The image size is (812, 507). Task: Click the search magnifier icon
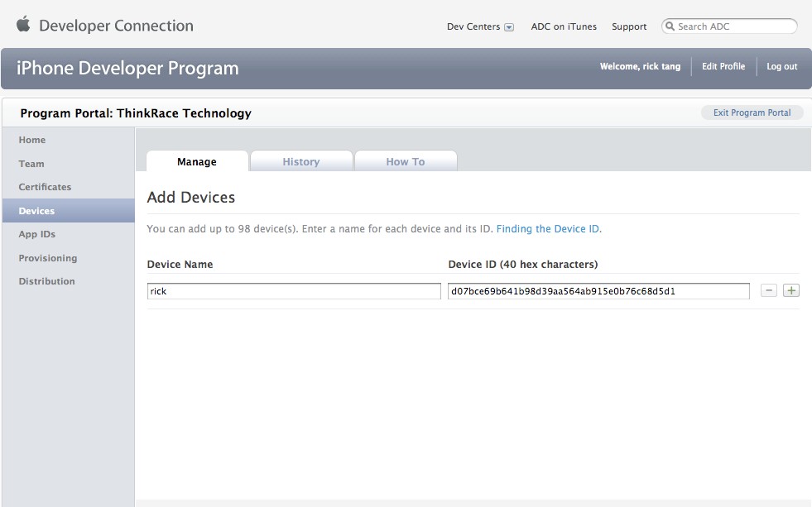point(670,26)
